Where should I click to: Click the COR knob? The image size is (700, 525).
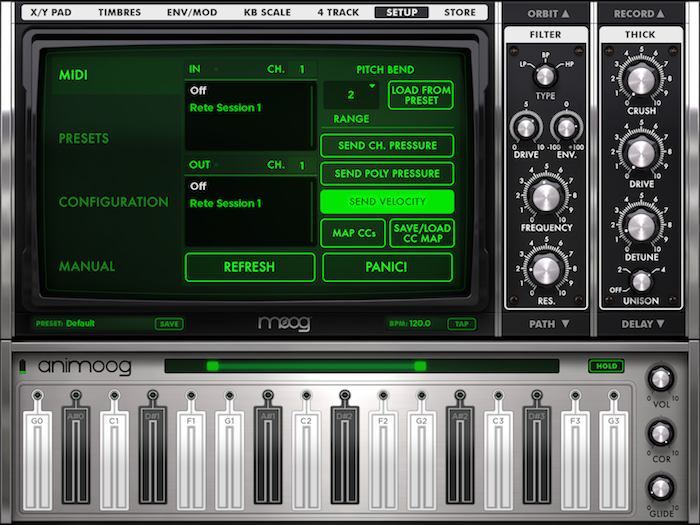(660, 433)
